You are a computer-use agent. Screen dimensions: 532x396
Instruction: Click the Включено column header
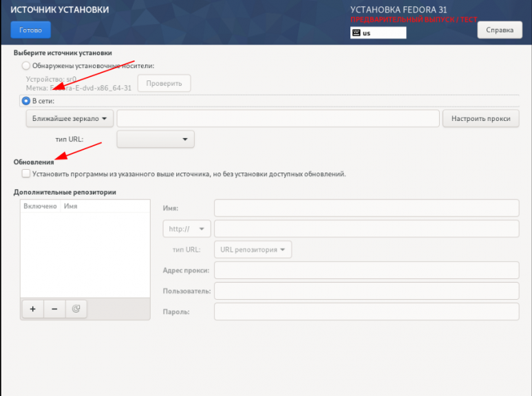pyautogui.click(x=40, y=206)
